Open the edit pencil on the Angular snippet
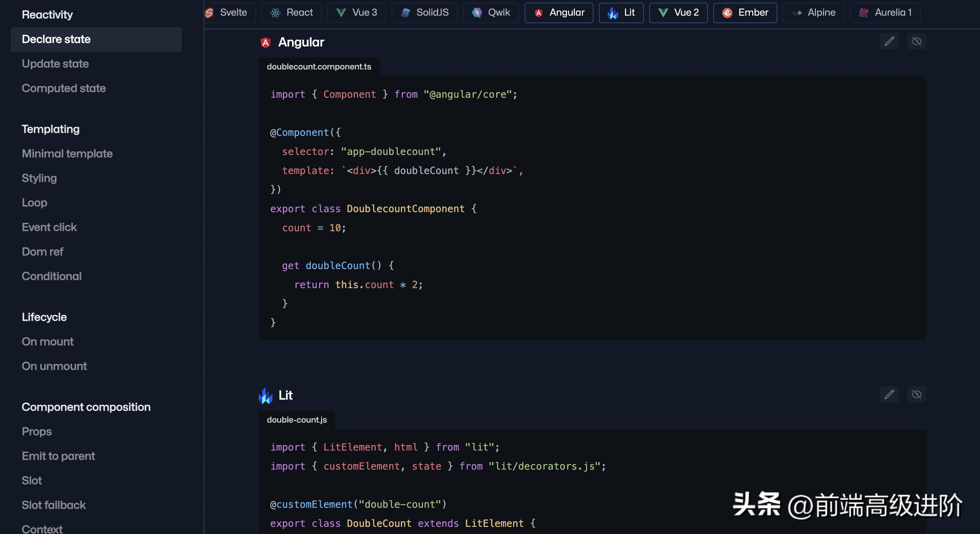The height and width of the screenshot is (534, 980). click(889, 42)
